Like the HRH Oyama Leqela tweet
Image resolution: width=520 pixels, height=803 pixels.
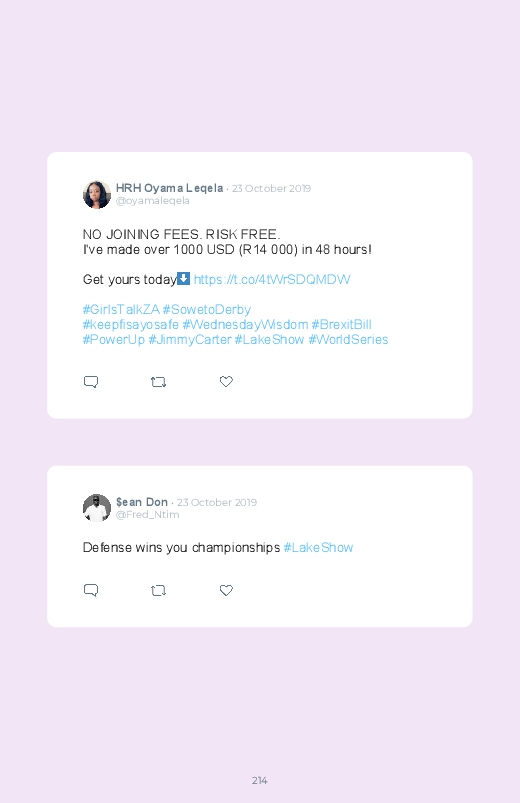click(x=226, y=382)
